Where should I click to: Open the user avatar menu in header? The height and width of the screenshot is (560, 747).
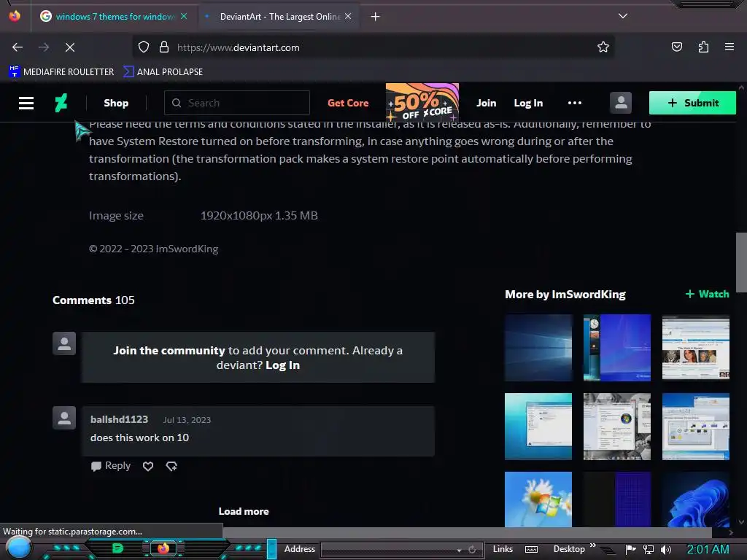(x=621, y=103)
